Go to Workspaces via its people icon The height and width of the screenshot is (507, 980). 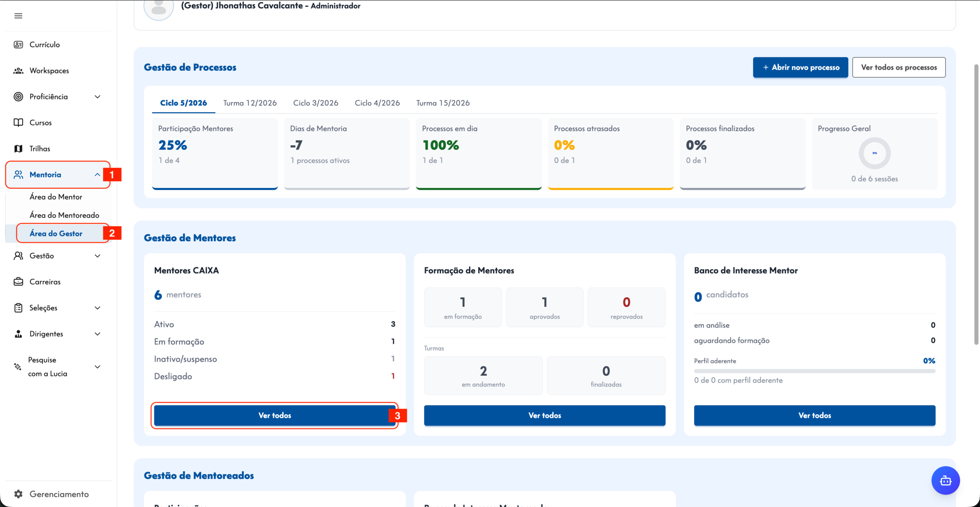[18, 71]
